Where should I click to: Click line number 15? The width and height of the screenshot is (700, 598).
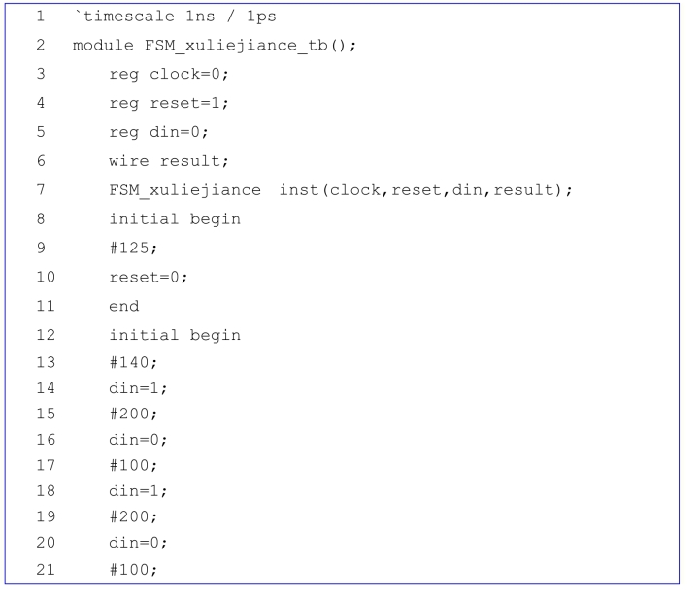coord(42,421)
